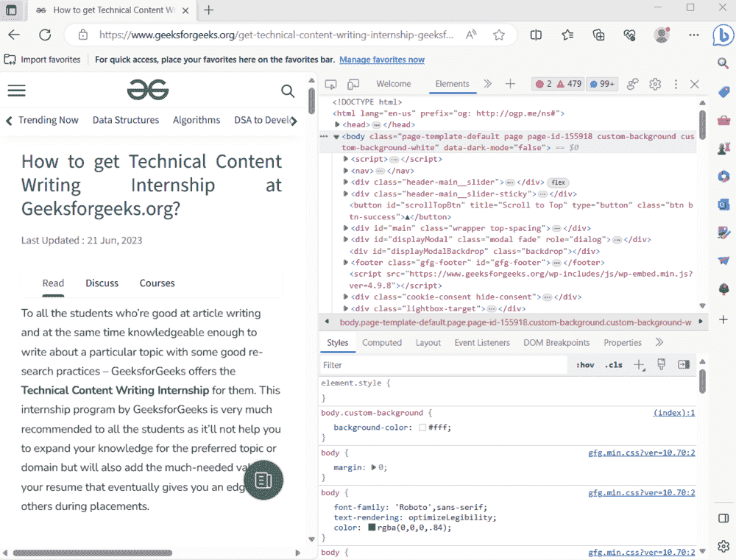
Task: Click Import favorites button
Action: click(x=42, y=60)
